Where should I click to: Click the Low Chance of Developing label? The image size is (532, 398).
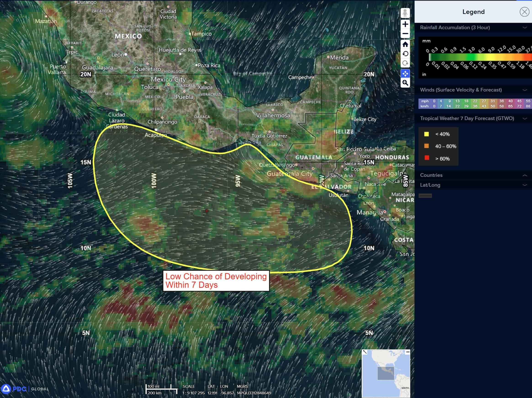216,281
